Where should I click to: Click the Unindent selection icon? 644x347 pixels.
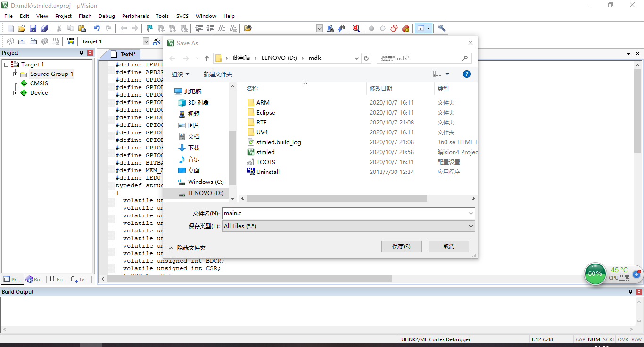click(211, 28)
